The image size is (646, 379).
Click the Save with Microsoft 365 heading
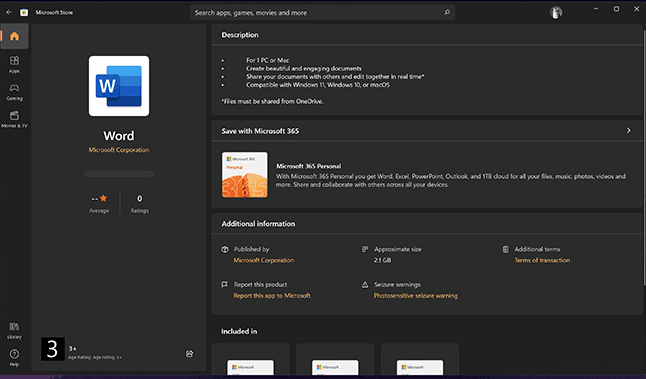point(260,131)
